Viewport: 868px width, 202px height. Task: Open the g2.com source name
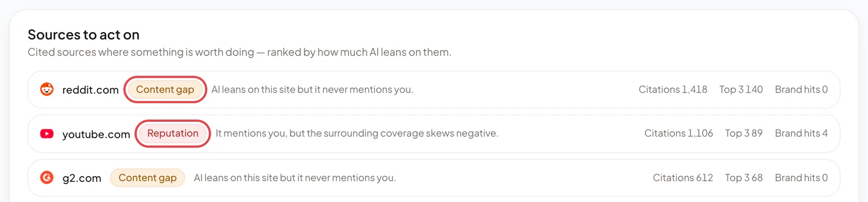pos(82,178)
